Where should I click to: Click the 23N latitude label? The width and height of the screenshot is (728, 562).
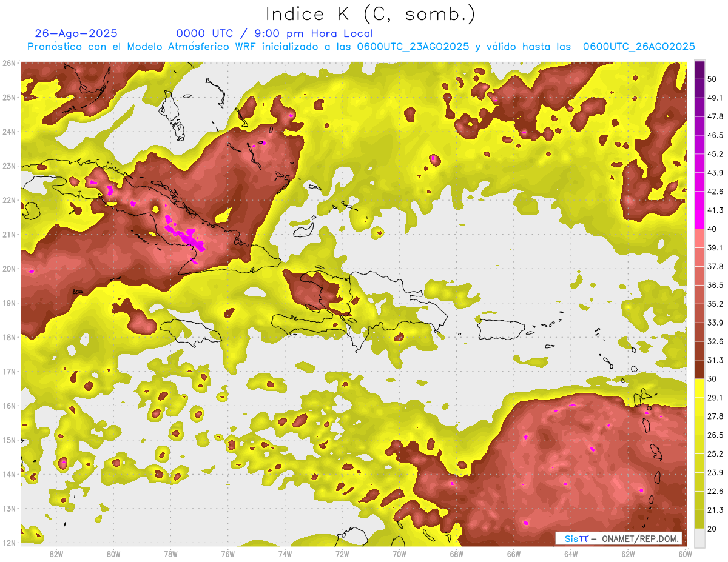(x=8, y=166)
